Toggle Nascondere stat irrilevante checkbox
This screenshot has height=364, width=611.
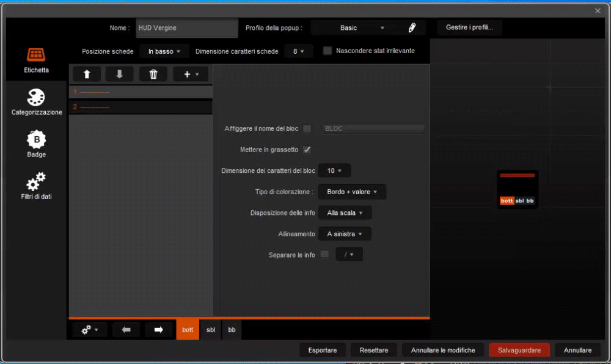point(327,51)
